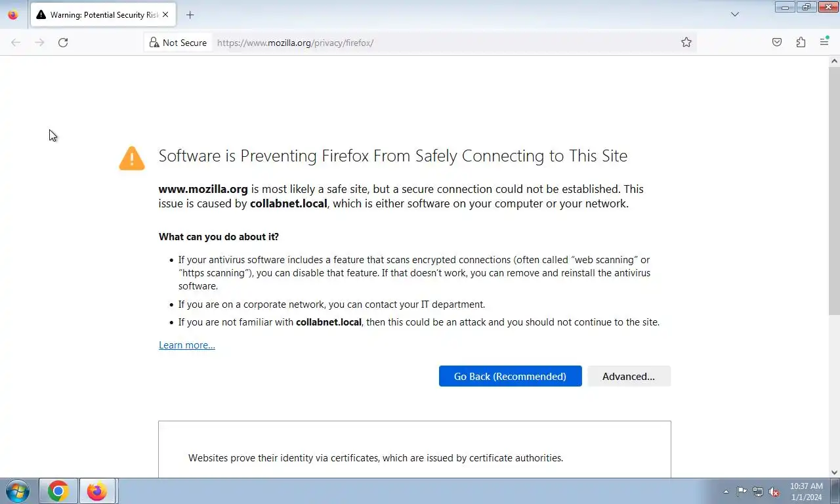Click the Reload page icon
Screen dimensions: 840x504
[x=63, y=43]
